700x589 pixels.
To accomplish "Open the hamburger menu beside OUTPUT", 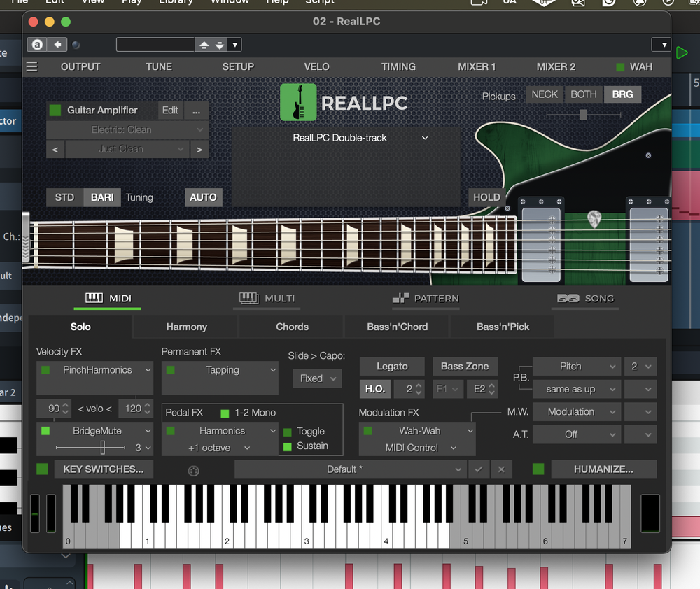I will click(31, 67).
